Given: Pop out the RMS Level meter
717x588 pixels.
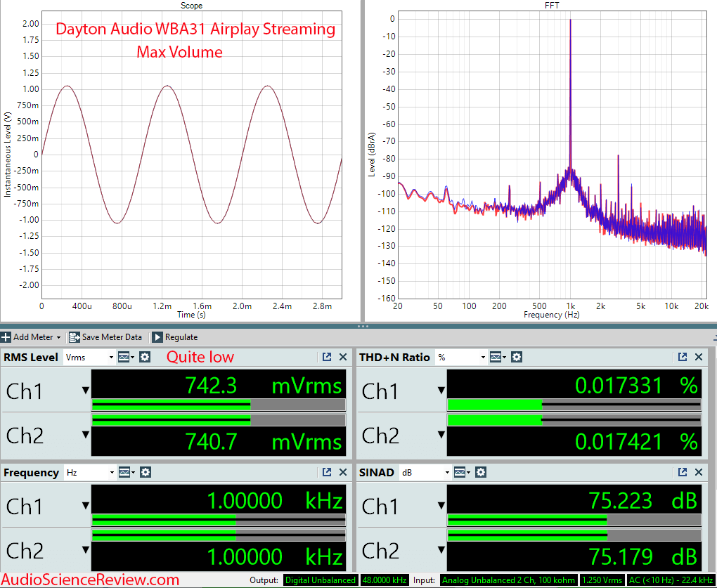Looking at the screenshot, I should pos(326,358).
